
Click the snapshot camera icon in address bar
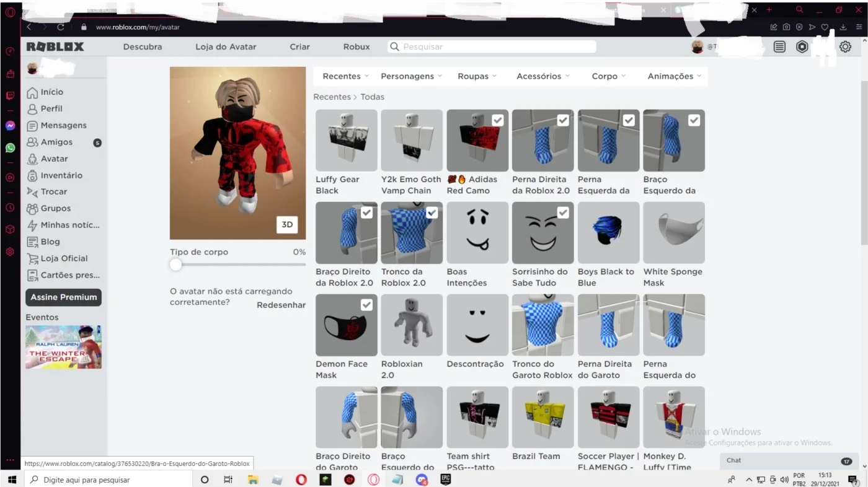786,27
